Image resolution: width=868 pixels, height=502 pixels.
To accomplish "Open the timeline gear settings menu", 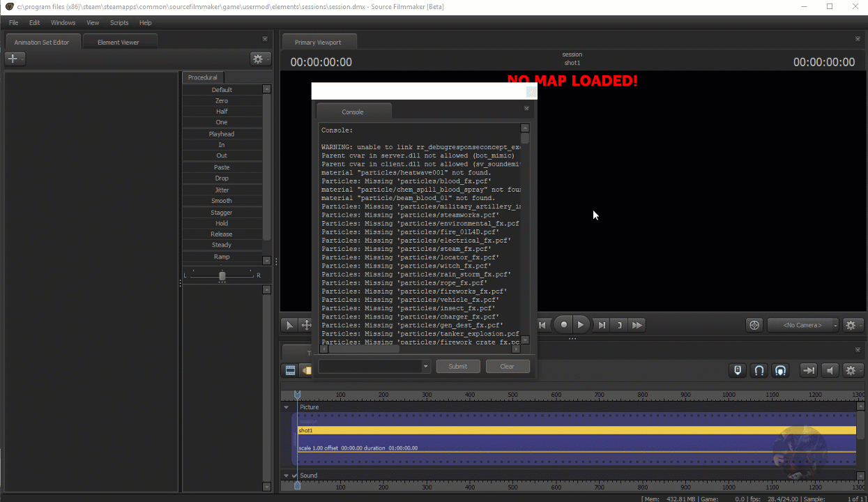I will (853, 370).
